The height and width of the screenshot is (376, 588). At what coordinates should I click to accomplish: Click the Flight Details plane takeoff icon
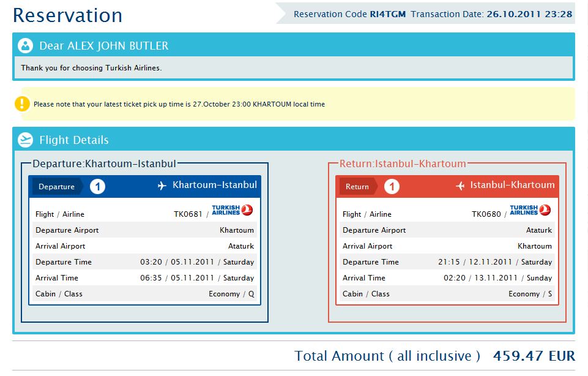pyautogui.click(x=25, y=140)
